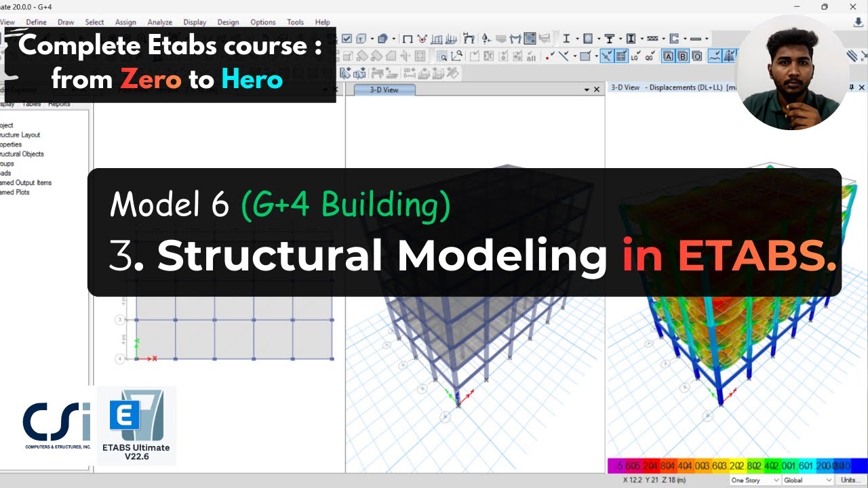868x488 pixels.
Task: Click the yellow legend color
Action: pos(738,466)
